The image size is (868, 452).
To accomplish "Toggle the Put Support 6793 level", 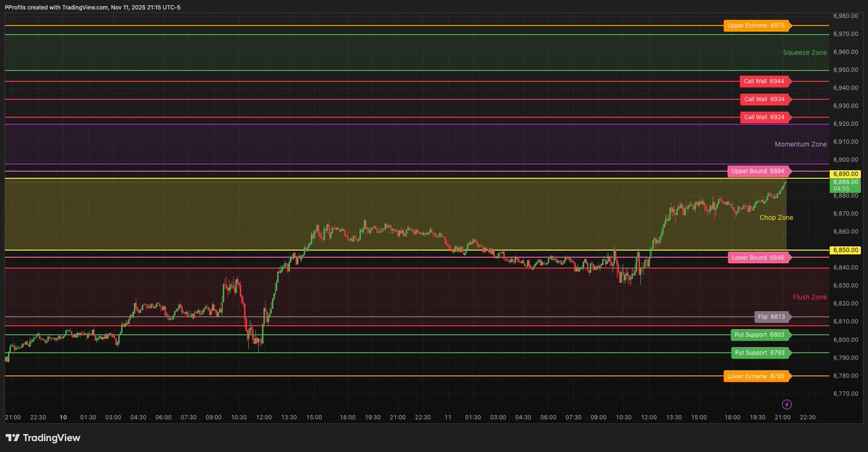I will coord(761,352).
